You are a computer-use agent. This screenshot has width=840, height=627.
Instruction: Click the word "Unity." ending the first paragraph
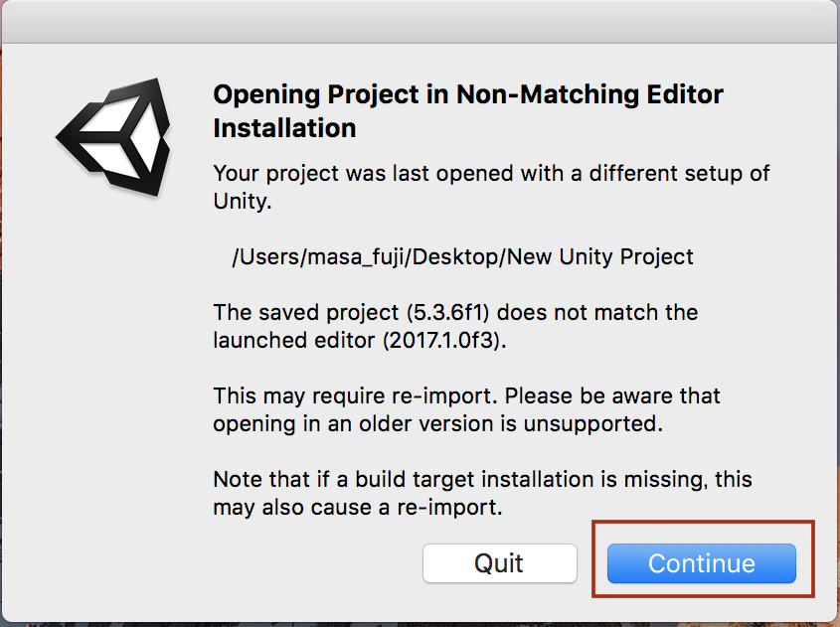point(243,202)
